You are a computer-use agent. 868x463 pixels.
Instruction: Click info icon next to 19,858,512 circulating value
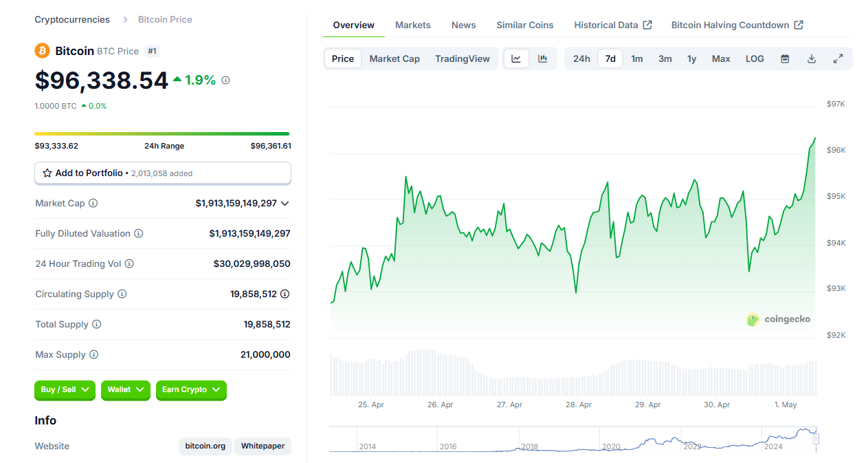tap(285, 294)
